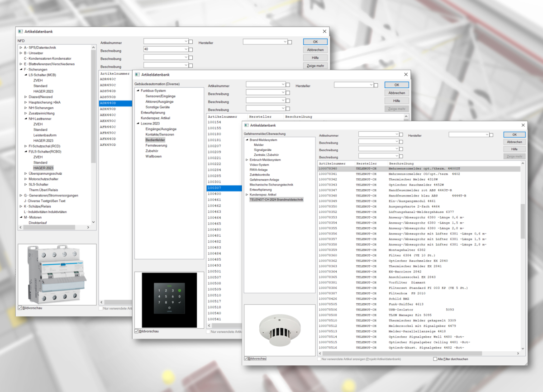543x392 pixels.
Task: Collapse the Funkbus-System node
Action: click(137, 91)
